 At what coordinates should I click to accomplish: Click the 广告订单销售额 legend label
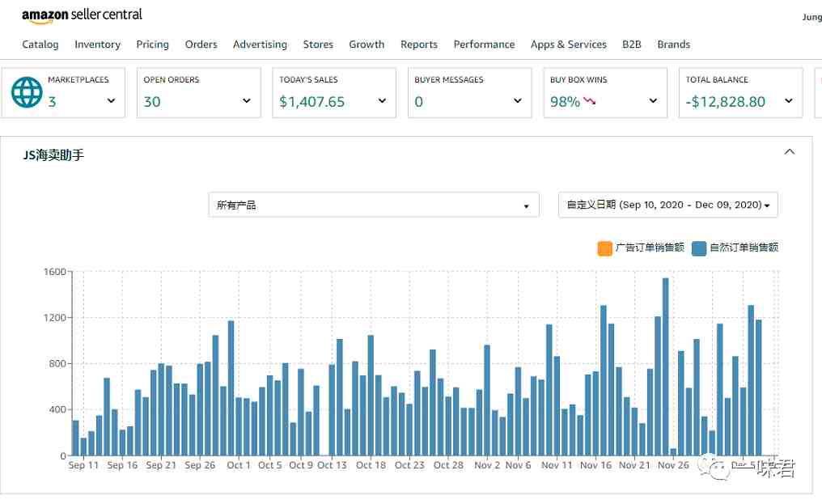click(x=650, y=248)
